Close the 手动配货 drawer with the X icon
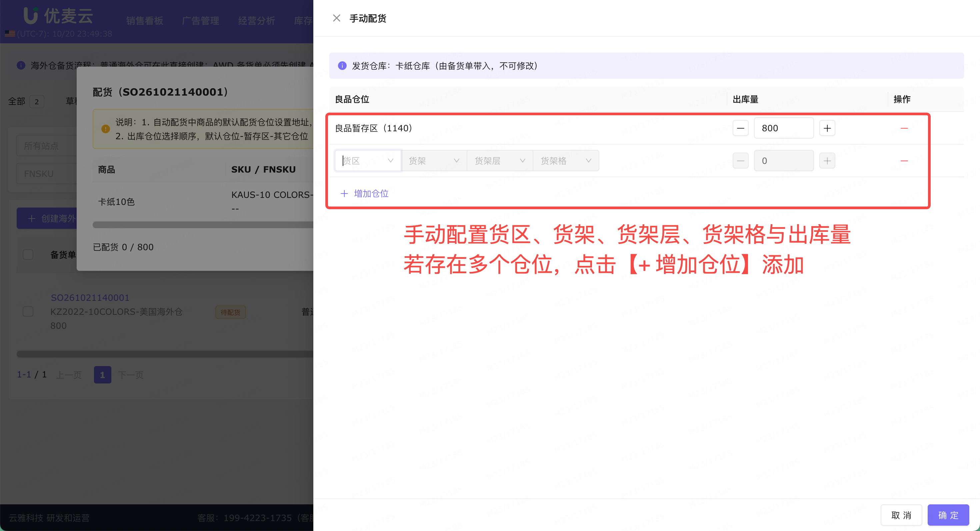Viewport: 980px width, 531px height. (336, 18)
